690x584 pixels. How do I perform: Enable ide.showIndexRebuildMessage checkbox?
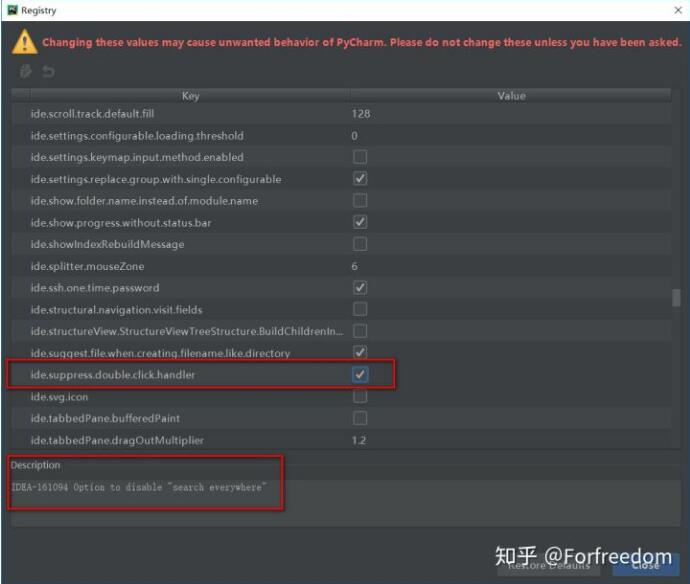(x=360, y=244)
